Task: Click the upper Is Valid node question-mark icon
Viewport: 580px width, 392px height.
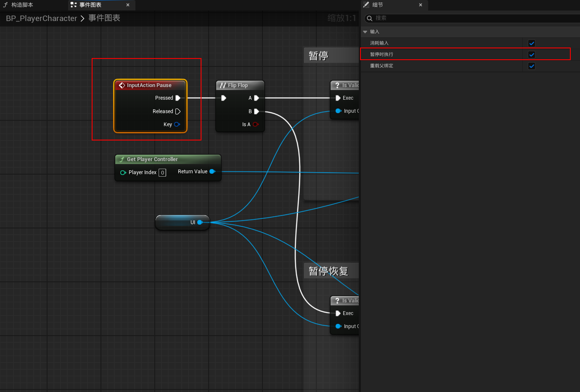Action: 337,85
